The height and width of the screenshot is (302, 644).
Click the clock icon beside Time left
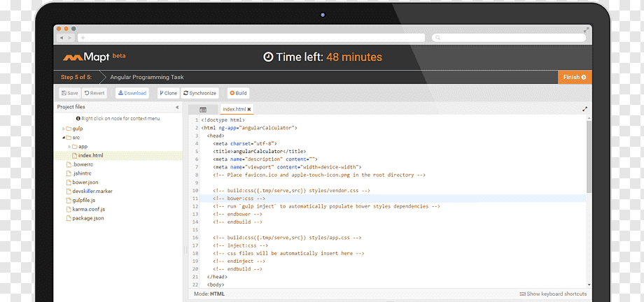point(268,57)
